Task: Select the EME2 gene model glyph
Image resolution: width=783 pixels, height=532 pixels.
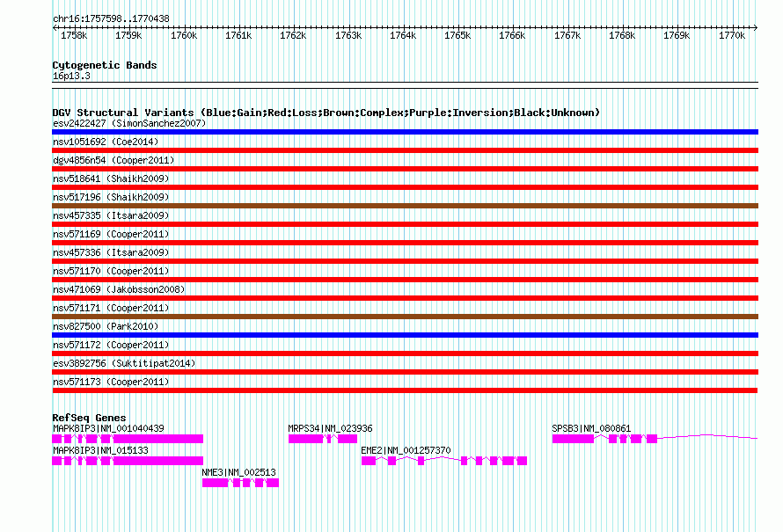Action: point(444,461)
